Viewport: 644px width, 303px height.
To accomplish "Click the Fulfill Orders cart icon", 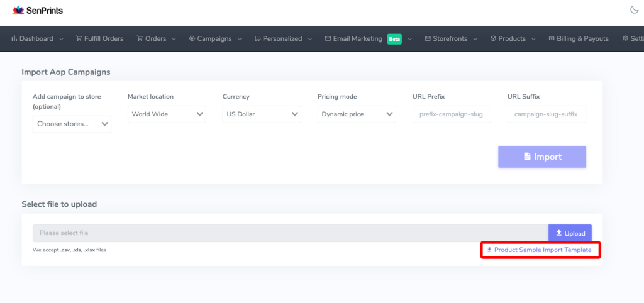I will click(79, 38).
